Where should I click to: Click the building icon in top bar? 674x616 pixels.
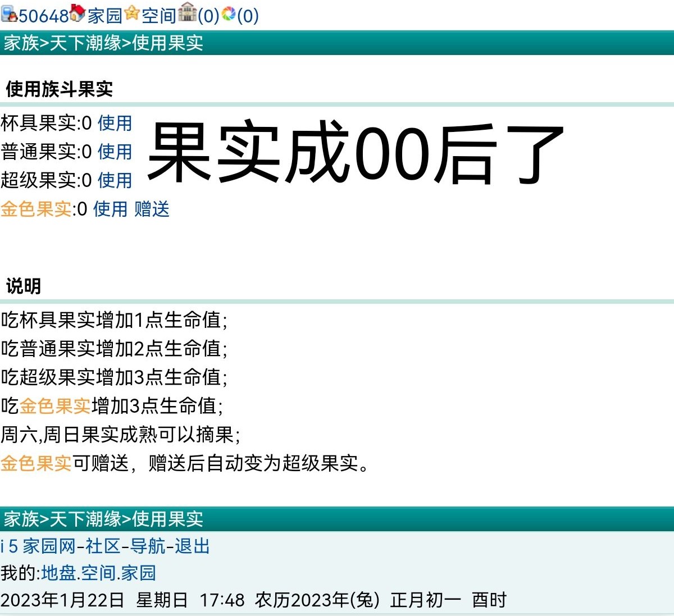(x=187, y=12)
